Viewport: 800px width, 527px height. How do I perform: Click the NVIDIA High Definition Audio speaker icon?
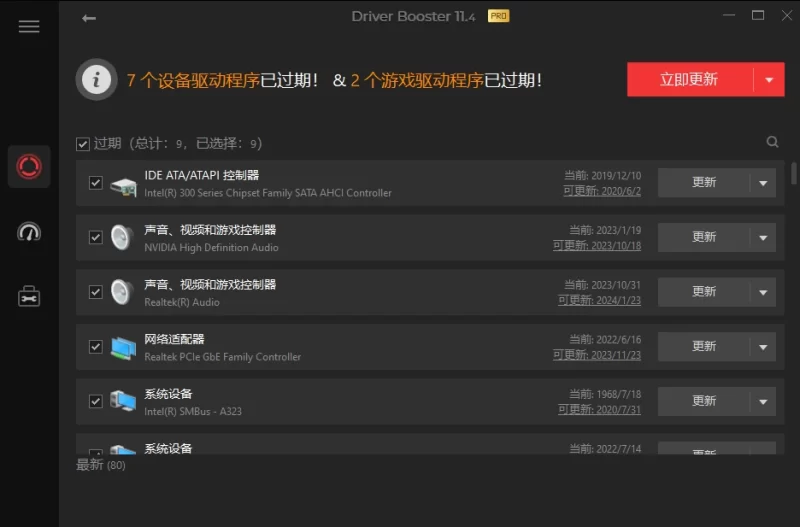pyautogui.click(x=122, y=237)
